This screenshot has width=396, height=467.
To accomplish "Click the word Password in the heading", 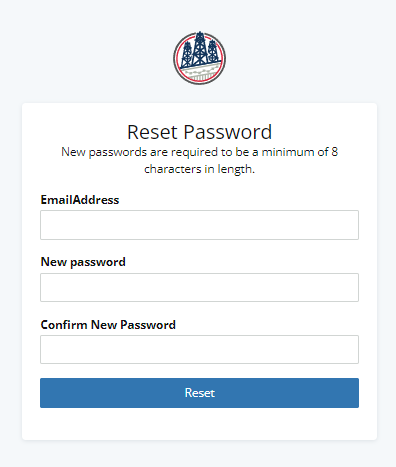I will (x=228, y=132).
